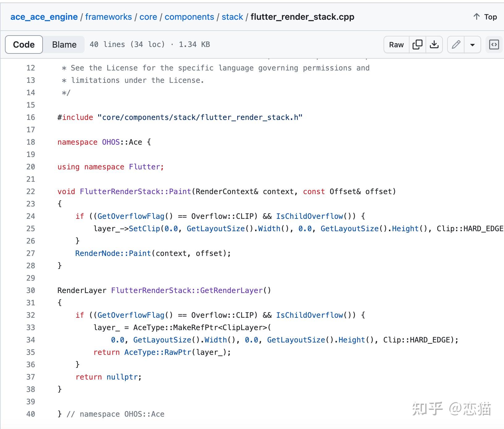Expand the edit options dropdown caret

[x=473, y=45]
